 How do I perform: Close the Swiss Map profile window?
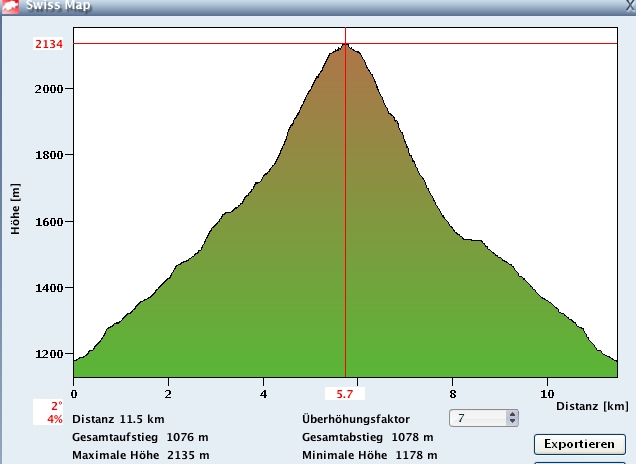coord(628,5)
